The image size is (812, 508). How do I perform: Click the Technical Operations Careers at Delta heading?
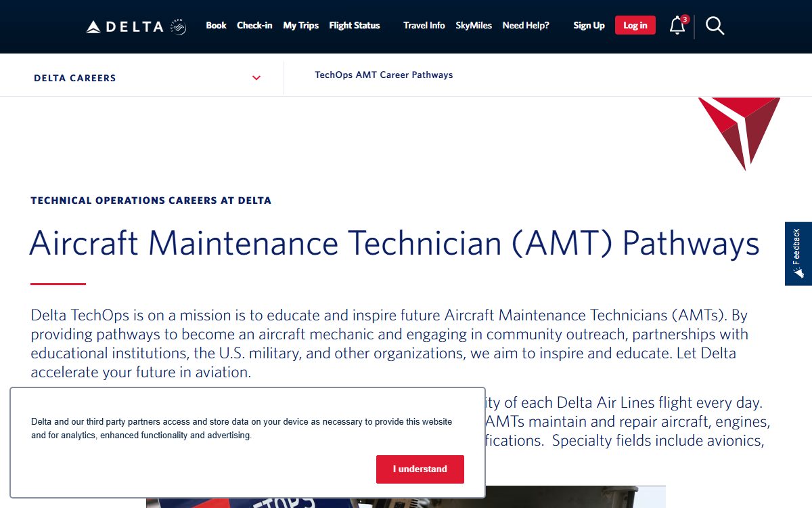click(151, 200)
